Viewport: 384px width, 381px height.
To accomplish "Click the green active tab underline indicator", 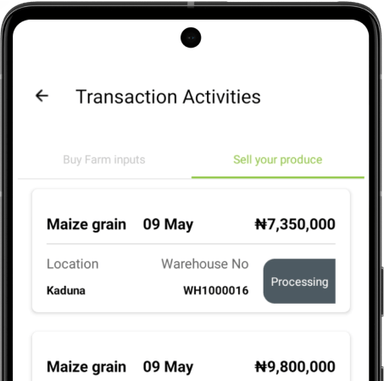I will coord(278,177).
